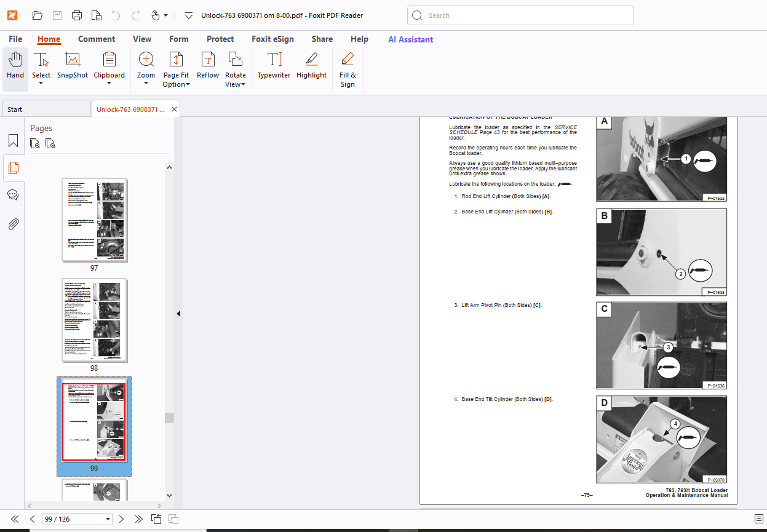Click the Foxit app logo icon

[12, 15]
